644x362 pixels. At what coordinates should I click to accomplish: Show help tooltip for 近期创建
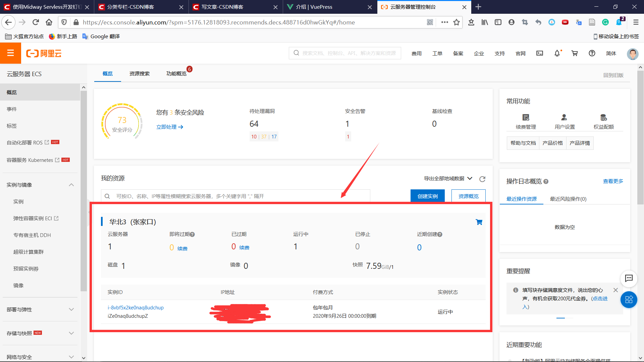click(x=440, y=234)
